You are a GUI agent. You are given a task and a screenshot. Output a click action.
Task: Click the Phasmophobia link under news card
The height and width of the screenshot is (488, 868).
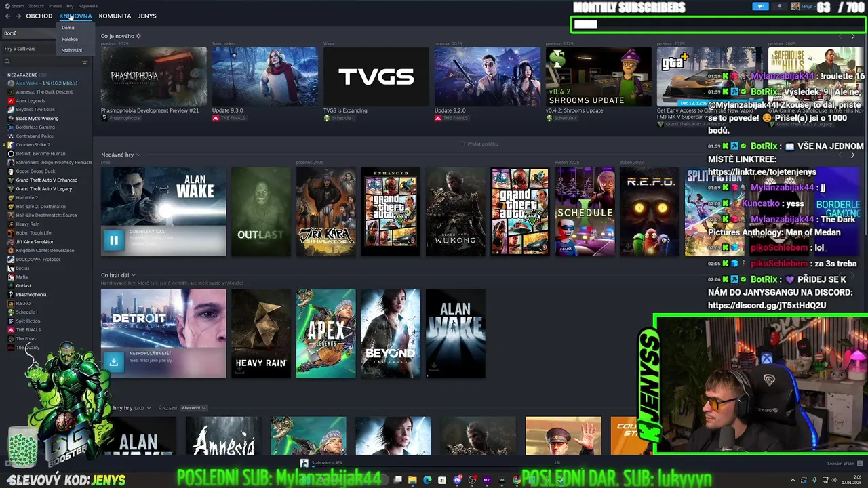(x=125, y=118)
